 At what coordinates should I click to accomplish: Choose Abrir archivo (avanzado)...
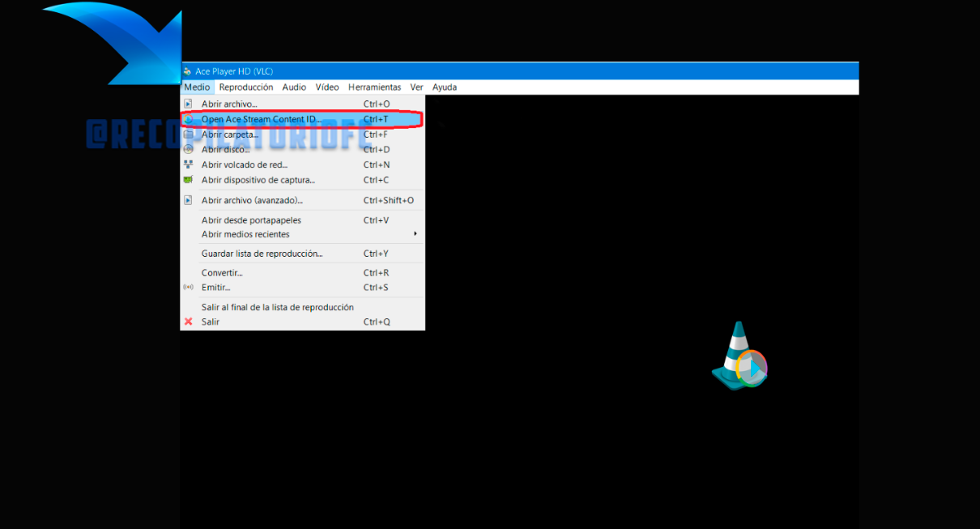[x=302, y=200]
